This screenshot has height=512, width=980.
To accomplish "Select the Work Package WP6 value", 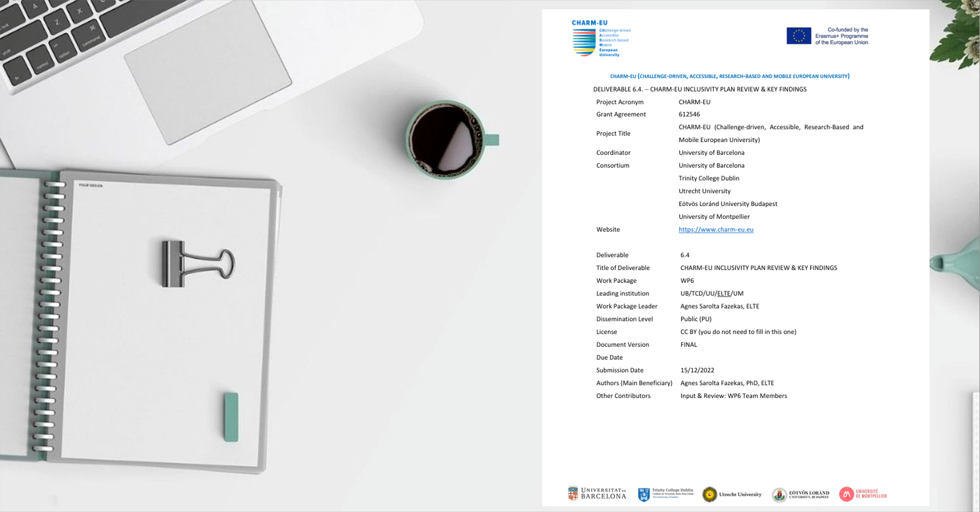I will tap(687, 281).
